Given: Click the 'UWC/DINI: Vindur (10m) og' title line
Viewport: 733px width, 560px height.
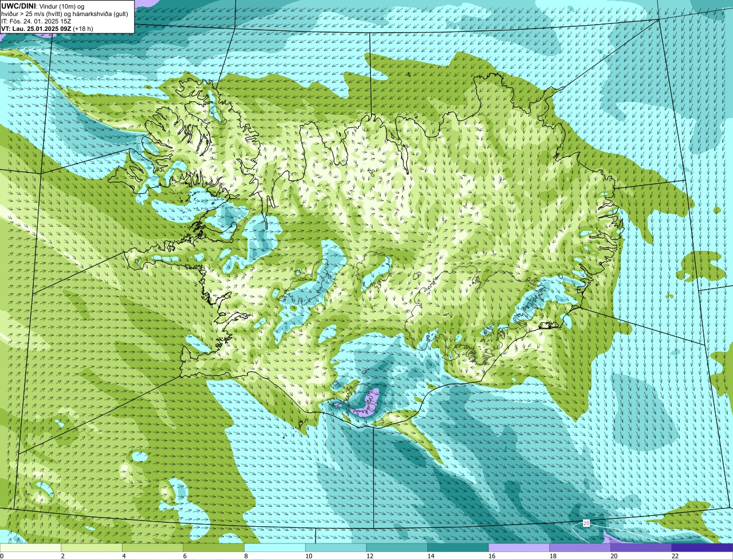Looking at the screenshot, I should click(42, 6).
